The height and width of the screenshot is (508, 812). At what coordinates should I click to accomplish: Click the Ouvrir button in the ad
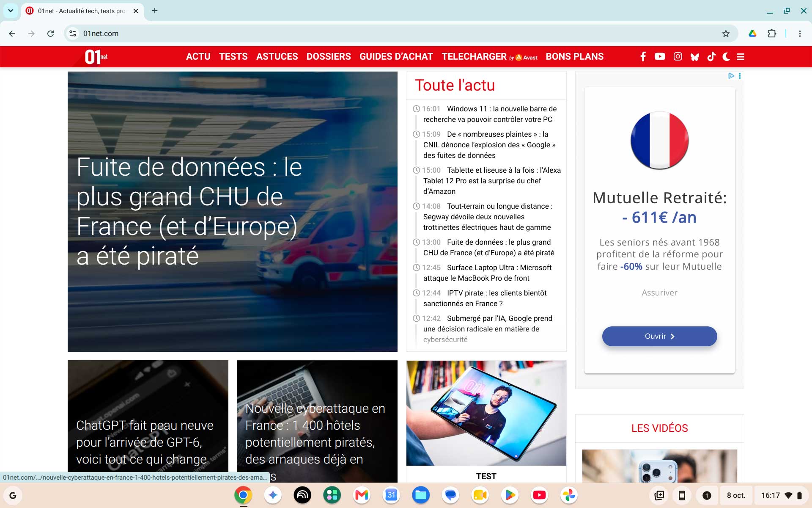[x=659, y=336]
